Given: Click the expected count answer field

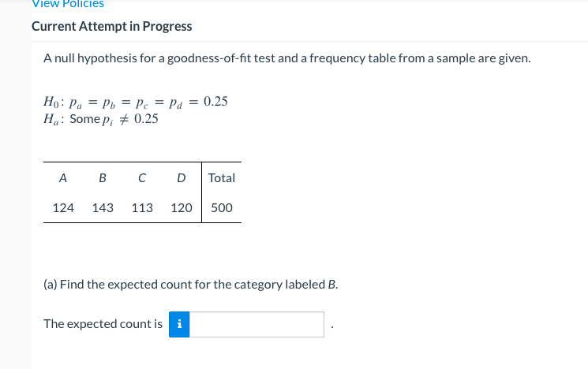Looking at the screenshot, I should tap(257, 324).
